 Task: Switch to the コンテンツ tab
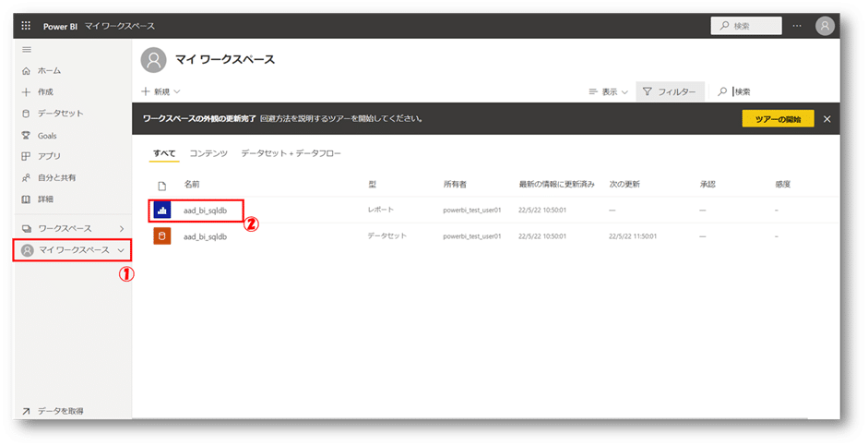pyautogui.click(x=208, y=153)
